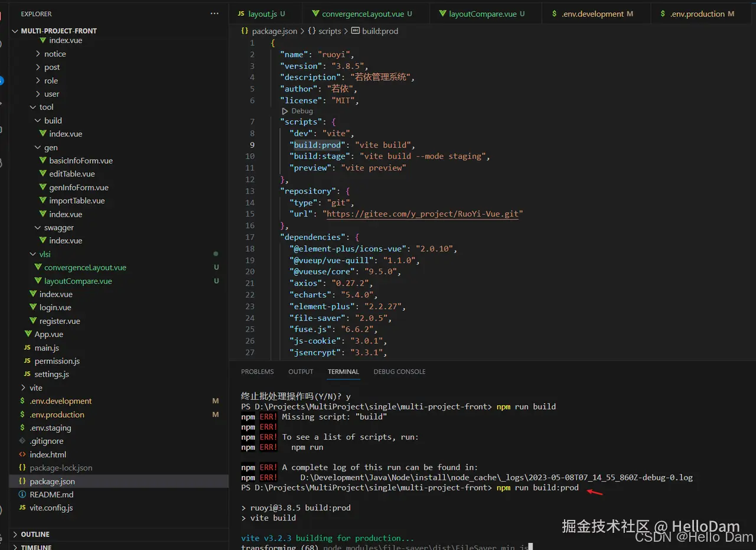Viewport: 756px width, 550px height.
Task: Open the PROBLEMS panel tab
Action: [258, 372]
